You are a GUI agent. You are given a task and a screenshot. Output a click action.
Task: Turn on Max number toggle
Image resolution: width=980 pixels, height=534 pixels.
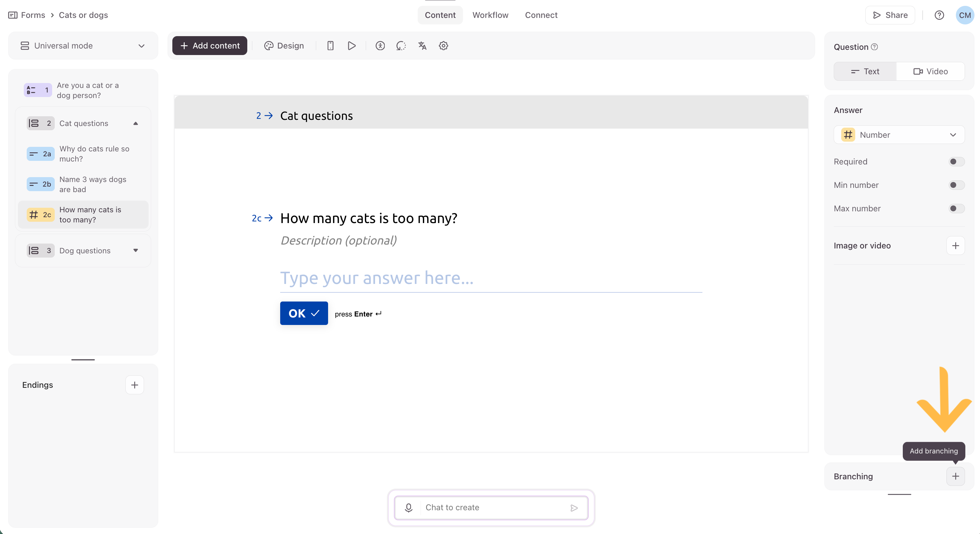tap(956, 208)
